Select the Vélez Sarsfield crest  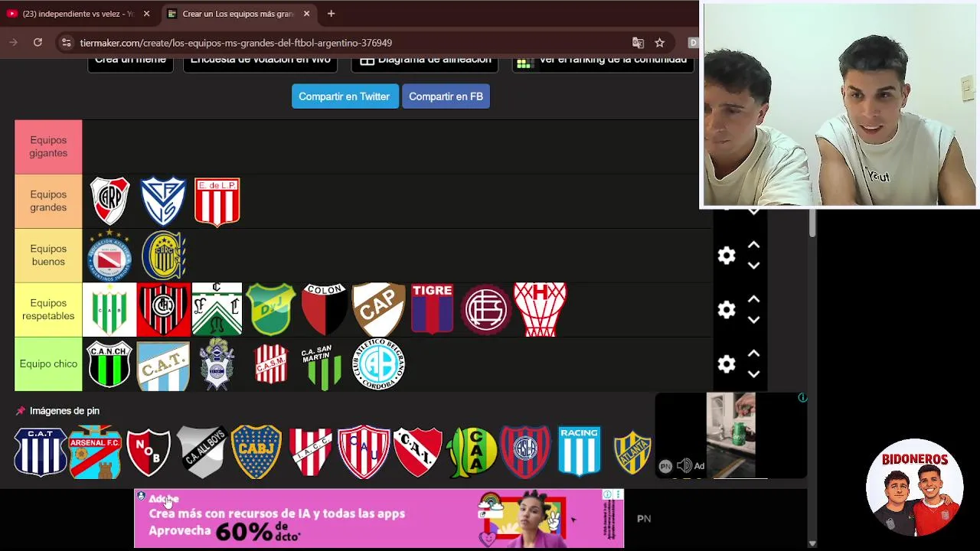coord(163,201)
